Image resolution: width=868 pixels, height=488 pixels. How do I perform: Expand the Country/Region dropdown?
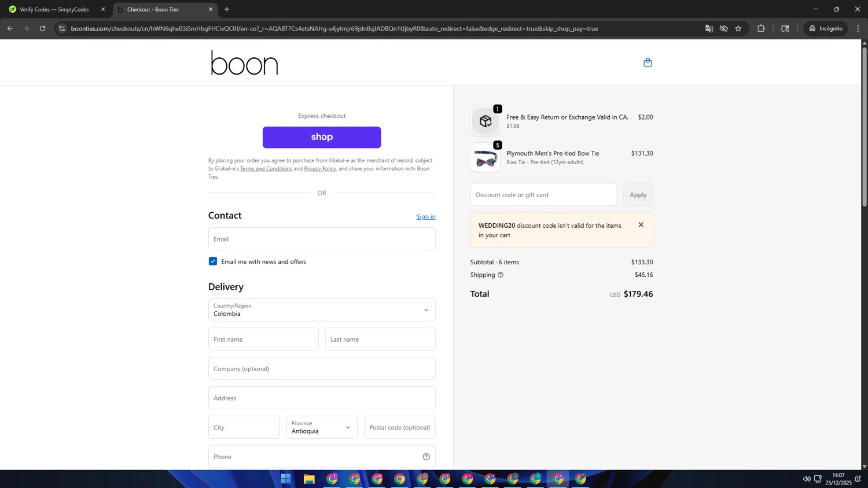tap(322, 310)
